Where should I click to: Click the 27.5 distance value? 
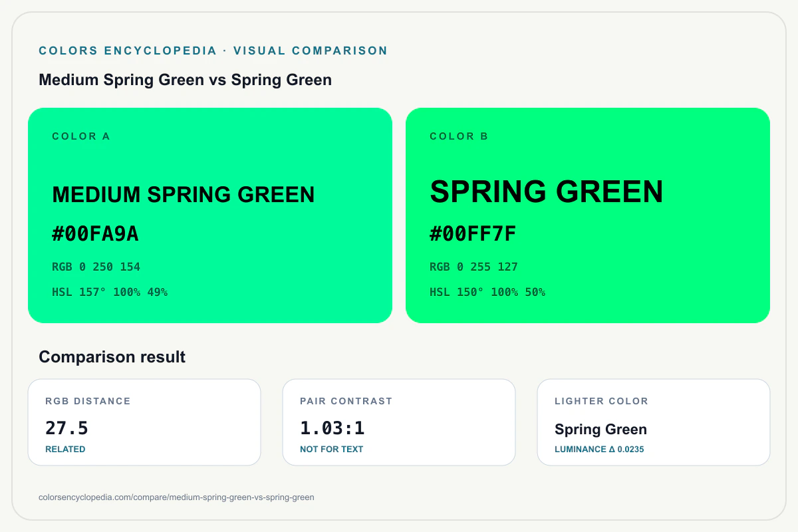click(67, 428)
